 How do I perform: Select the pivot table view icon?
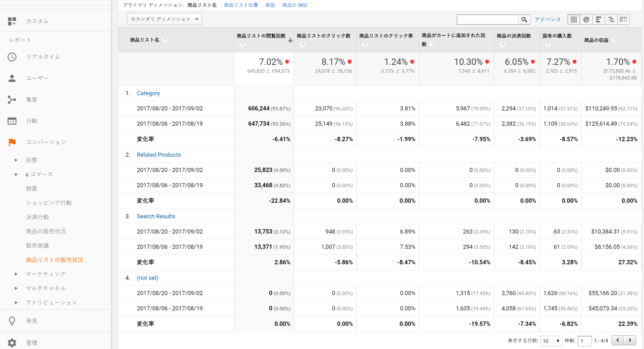click(623, 20)
